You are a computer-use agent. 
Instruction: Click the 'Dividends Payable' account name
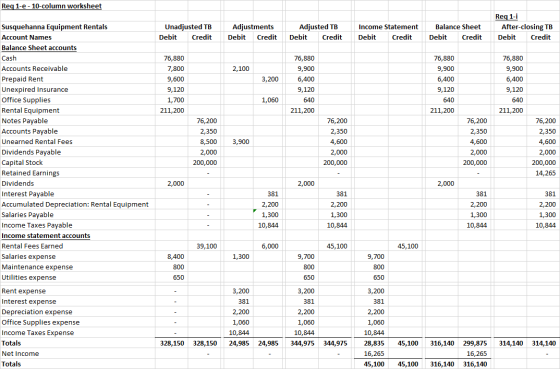31,152
